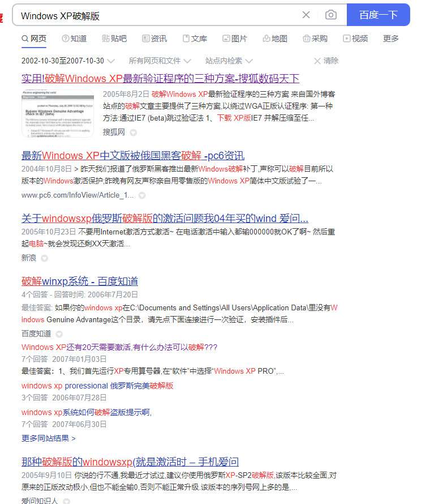This screenshot has height=504, width=430.
Task: Show 更多同站结果 link
Action: (x=49, y=438)
